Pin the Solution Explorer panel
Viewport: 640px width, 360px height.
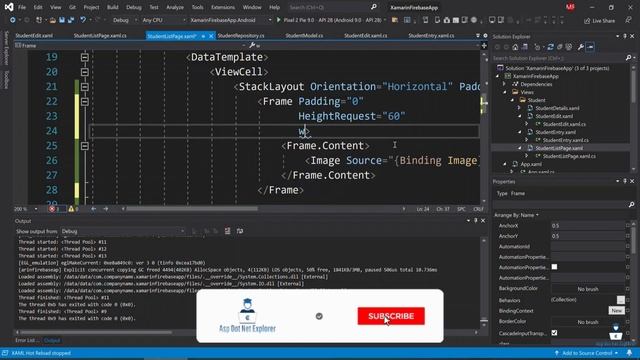click(x=624, y=36)
